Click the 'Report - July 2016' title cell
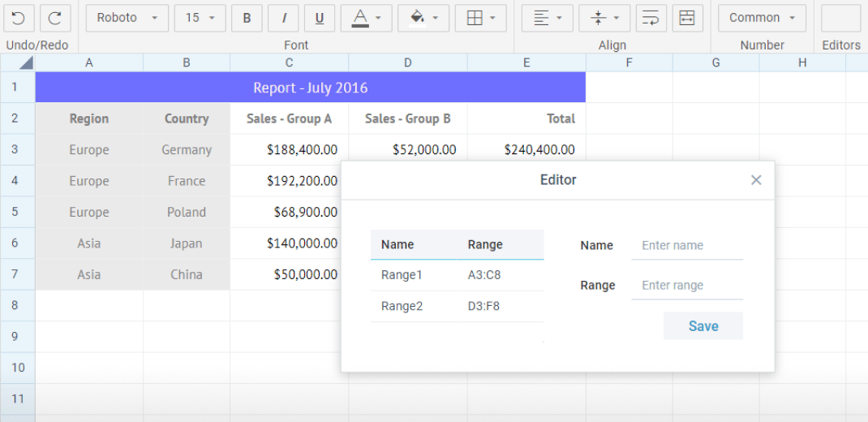Screen dimensions: 868x422 coord(311,88)
